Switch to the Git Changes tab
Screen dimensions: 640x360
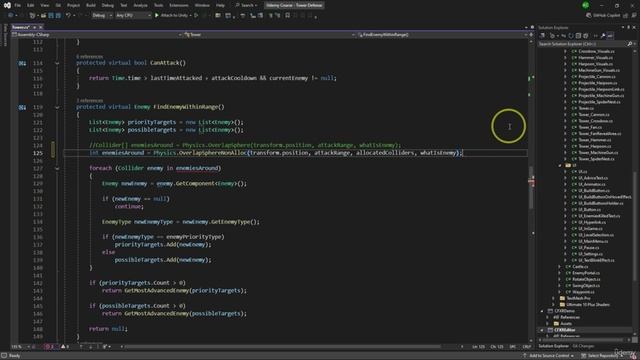583,346
